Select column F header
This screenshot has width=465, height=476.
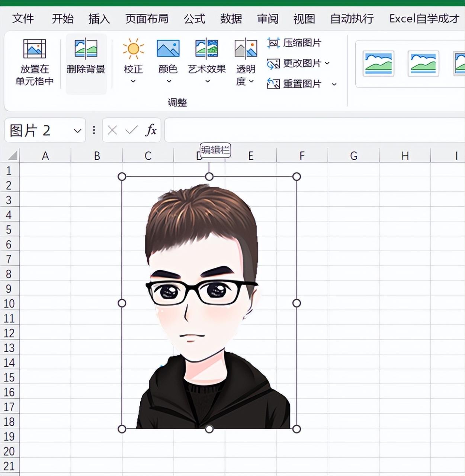pyautogui.click(x=302, y=155)
